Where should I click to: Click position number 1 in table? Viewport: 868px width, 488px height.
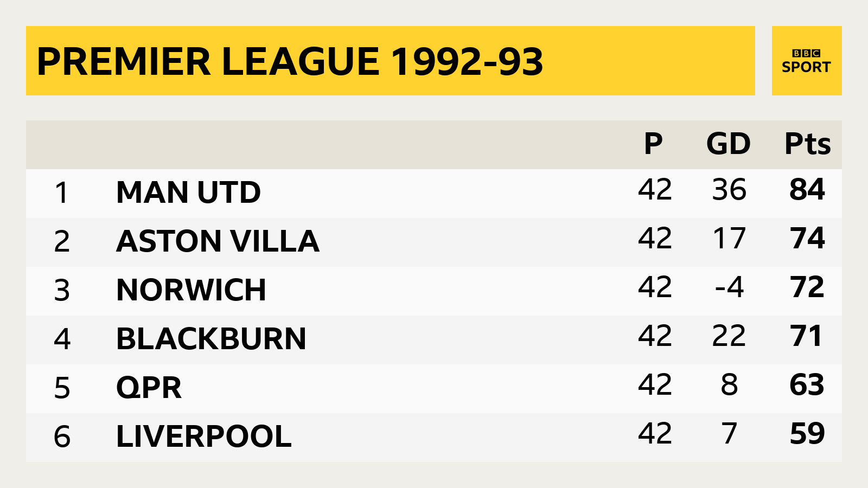(x=62, y=192)
